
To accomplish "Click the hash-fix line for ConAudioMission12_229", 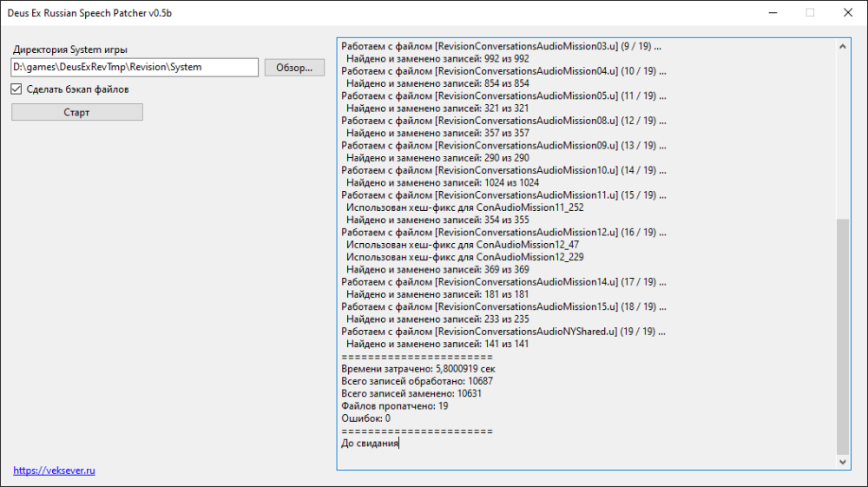I will tap(465, 257).
